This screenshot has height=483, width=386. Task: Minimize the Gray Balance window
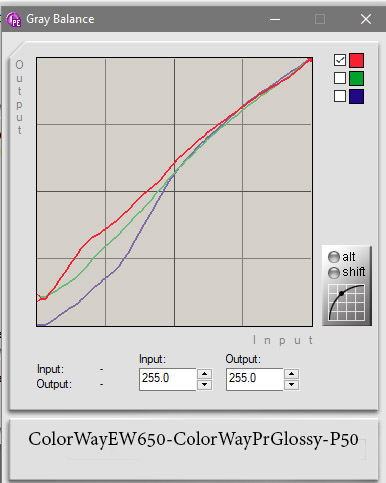coord(275,19)
